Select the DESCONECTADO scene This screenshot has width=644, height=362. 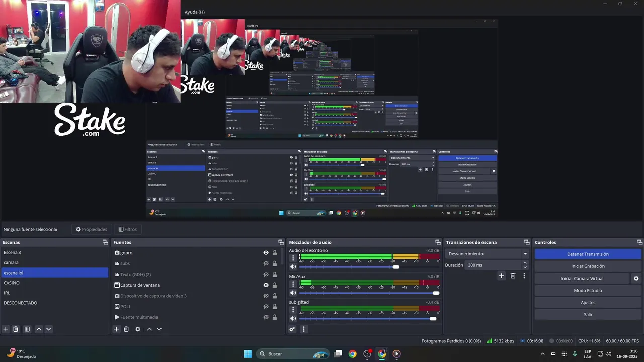pyautogui.click(x=54, y=303)
